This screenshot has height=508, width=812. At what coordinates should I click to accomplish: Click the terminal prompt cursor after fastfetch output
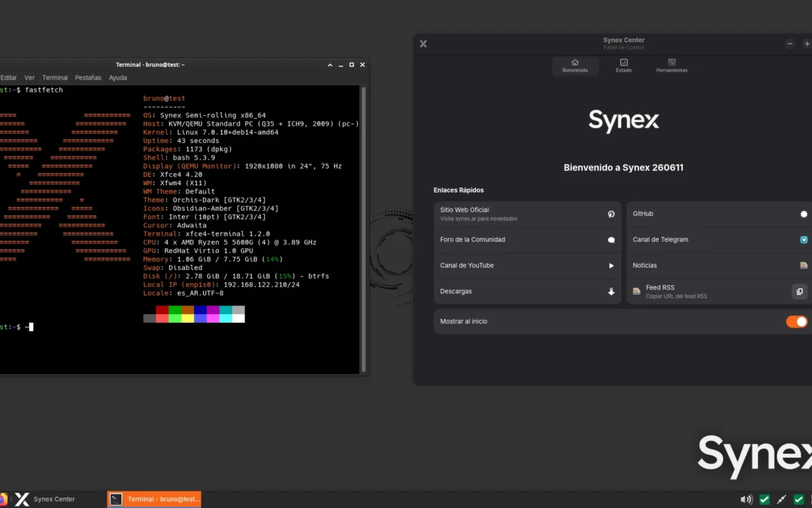[31, 327]
